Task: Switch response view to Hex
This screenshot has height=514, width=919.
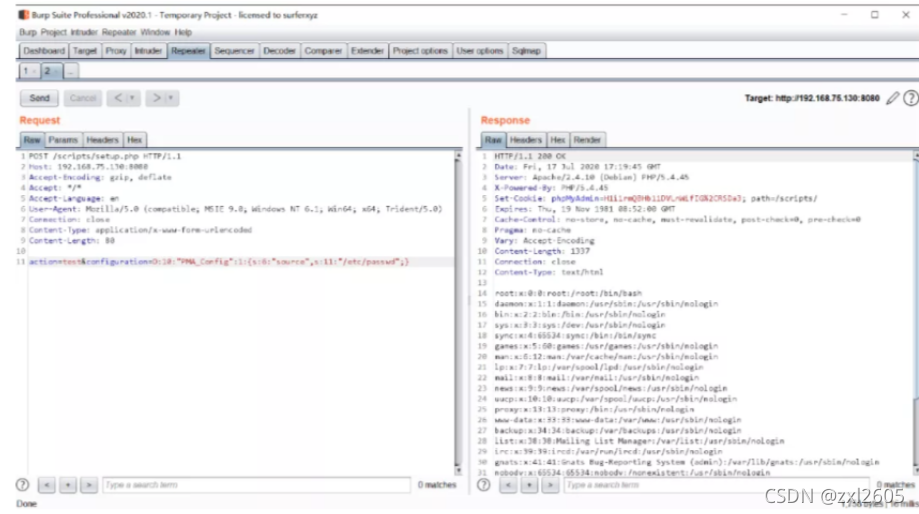Action: tap(558, 140)
